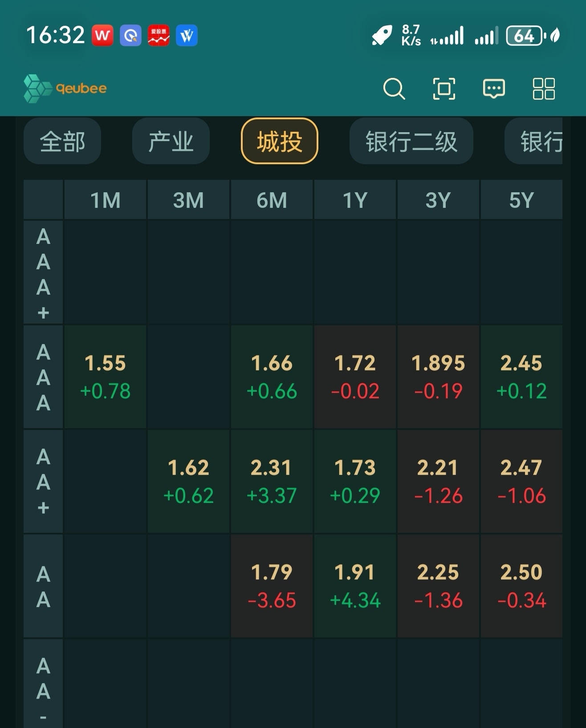The image size is (586, 728).
Task: Open the scan frame icon
Action: pyautogui.click(x=444, y=88)
